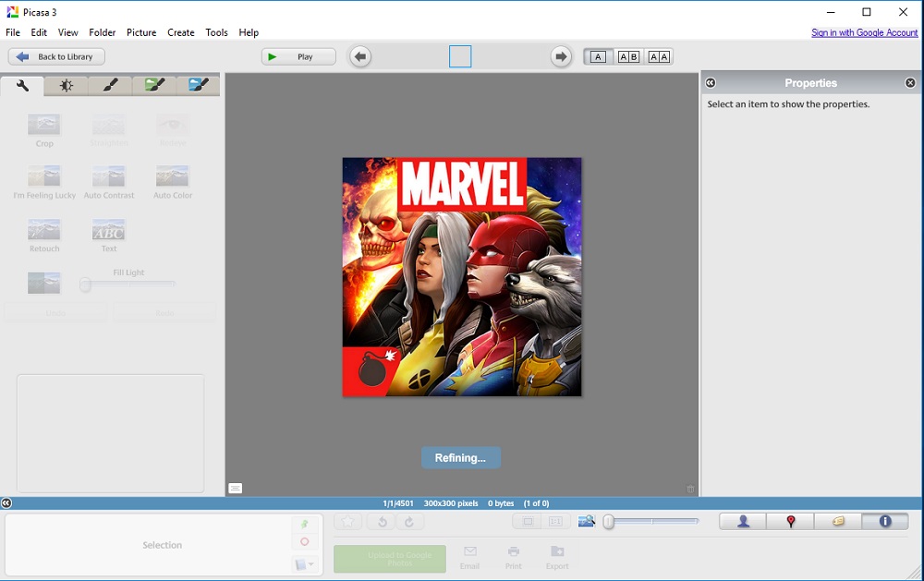924x581 pixels.
Task: Click the Marvel photo in the viewer
Action: click(x=462, y=277)
